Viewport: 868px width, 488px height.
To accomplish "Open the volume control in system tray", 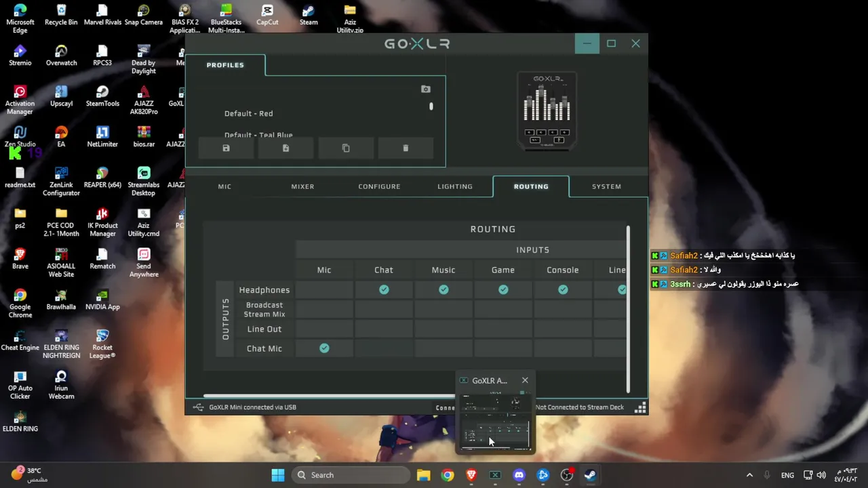I will click(x=821, y=475).
